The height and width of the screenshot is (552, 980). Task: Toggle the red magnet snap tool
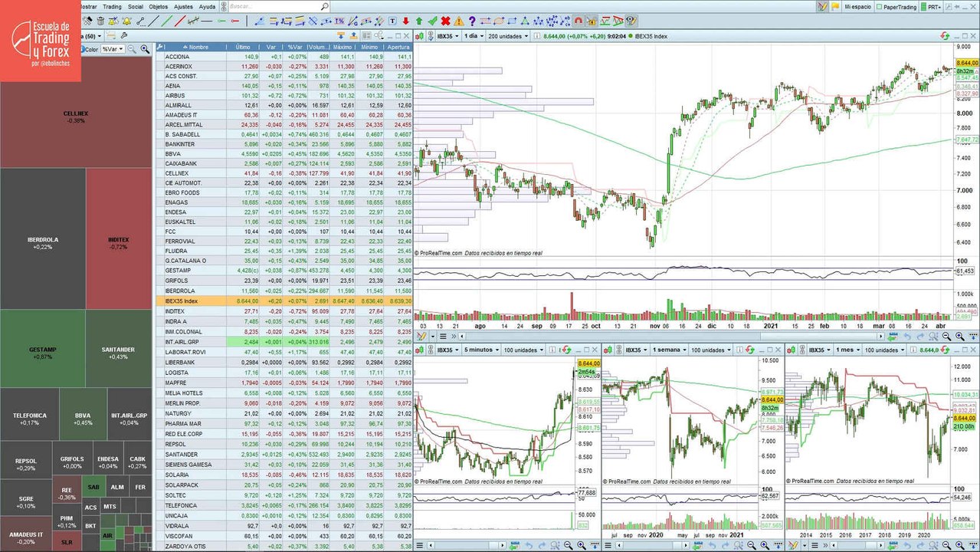[x=578, y=21]
